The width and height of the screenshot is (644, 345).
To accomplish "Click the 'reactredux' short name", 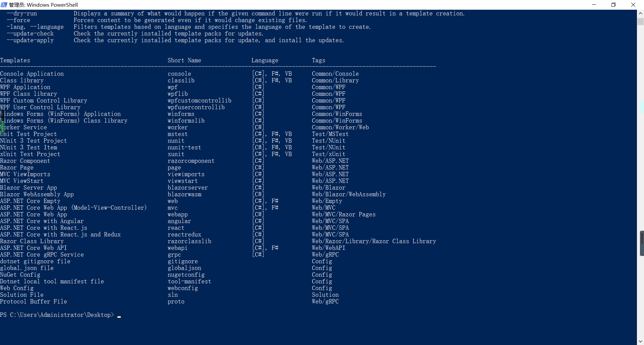I will click(x=184, y=234).
